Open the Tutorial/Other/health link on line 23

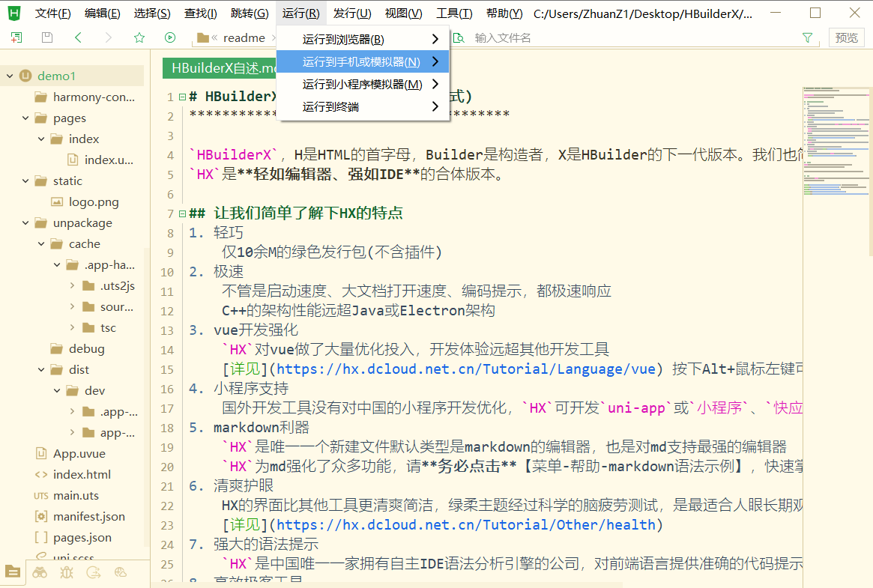467,524
